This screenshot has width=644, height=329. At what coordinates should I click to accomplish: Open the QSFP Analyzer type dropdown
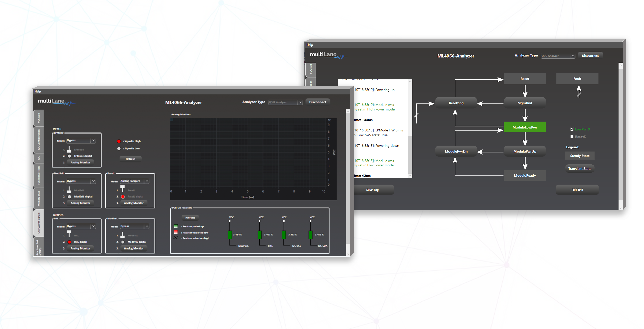[x=285, y=102]
